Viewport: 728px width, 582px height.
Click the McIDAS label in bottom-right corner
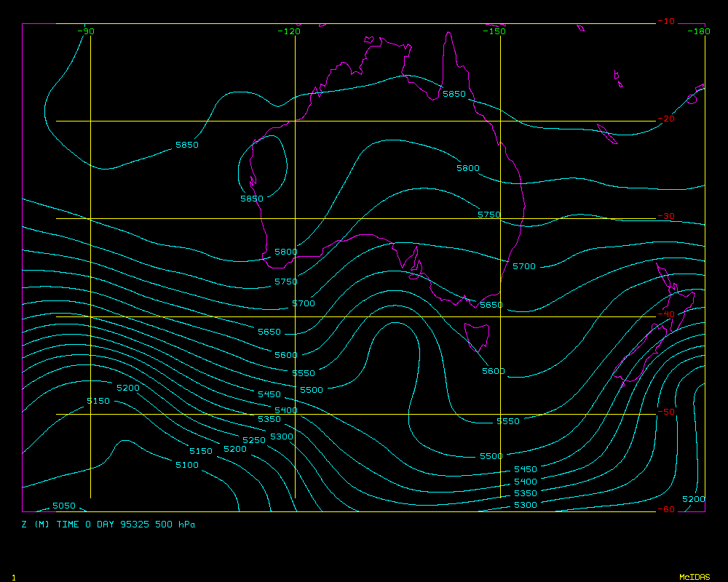pyautogui.click(x=695, y=577)
